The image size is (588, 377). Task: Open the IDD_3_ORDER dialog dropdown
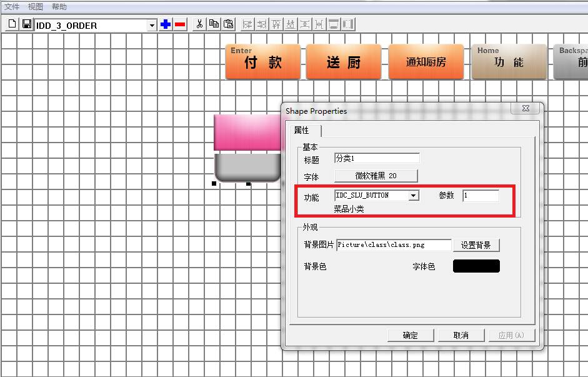(151, 26)
